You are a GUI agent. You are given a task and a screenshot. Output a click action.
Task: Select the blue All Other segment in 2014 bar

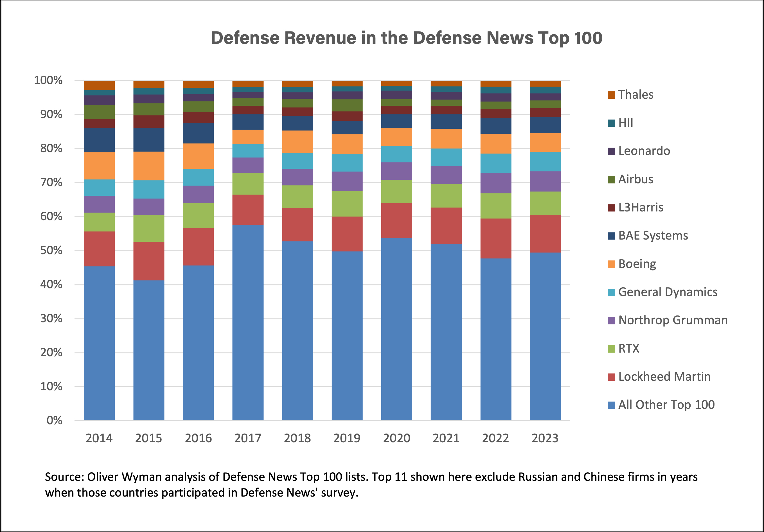point(99,343)
